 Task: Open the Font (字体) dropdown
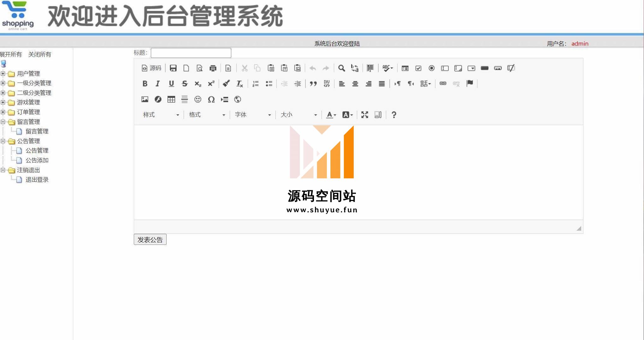pos(253,115)
